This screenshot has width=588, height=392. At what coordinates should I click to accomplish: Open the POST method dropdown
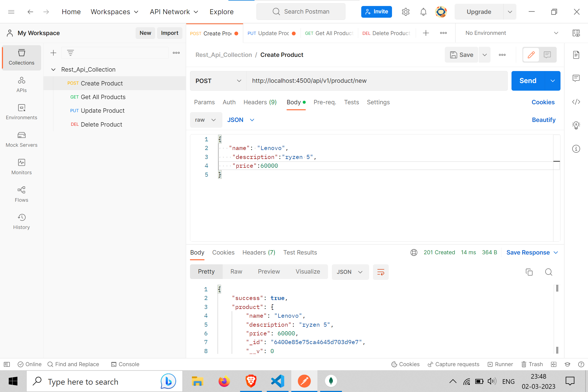point(218,81)
